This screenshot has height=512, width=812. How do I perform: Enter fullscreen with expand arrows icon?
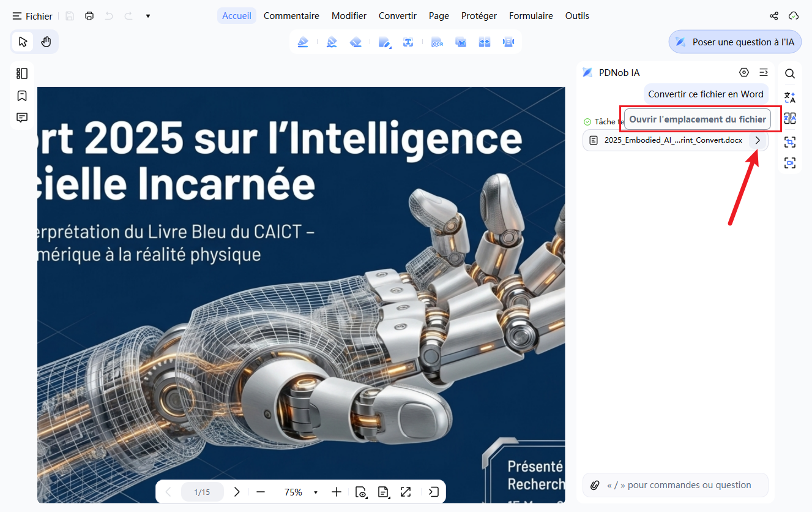click(x=405, y=492)
